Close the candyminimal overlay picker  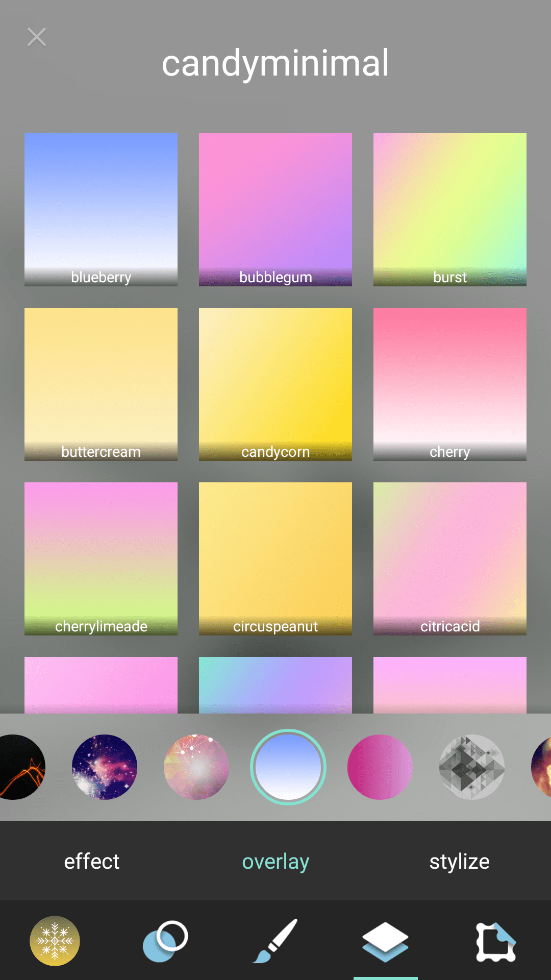[37, 37]
